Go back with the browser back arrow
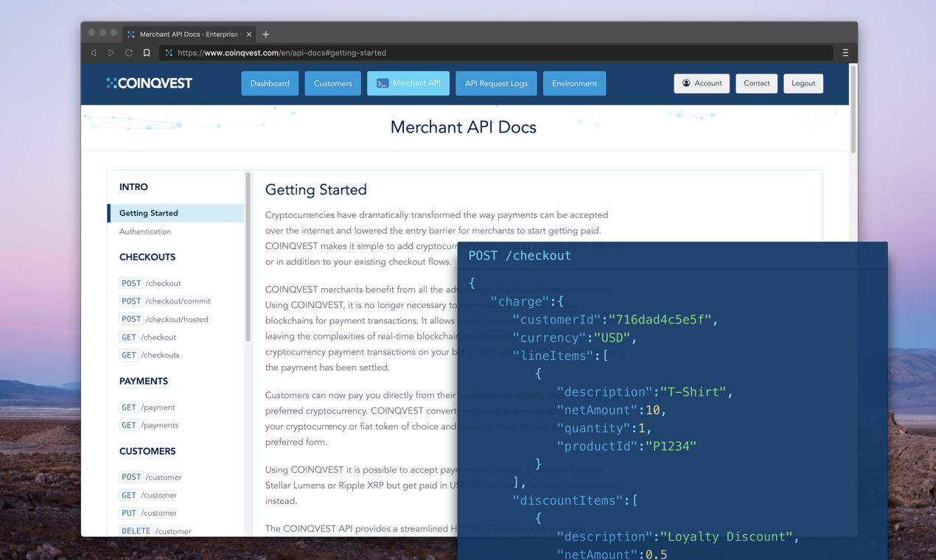 click(94, 53)
